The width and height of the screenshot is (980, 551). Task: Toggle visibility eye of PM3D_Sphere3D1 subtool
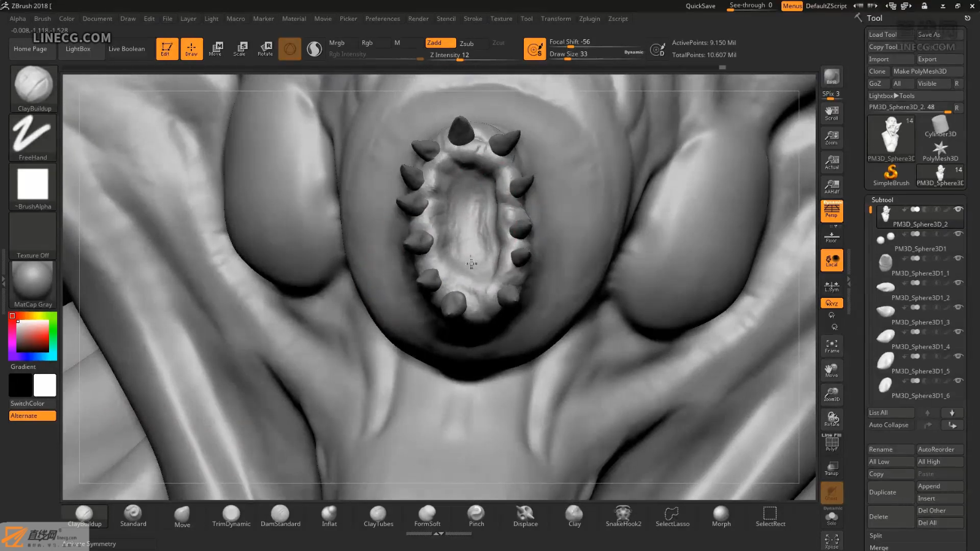point(958,234)
